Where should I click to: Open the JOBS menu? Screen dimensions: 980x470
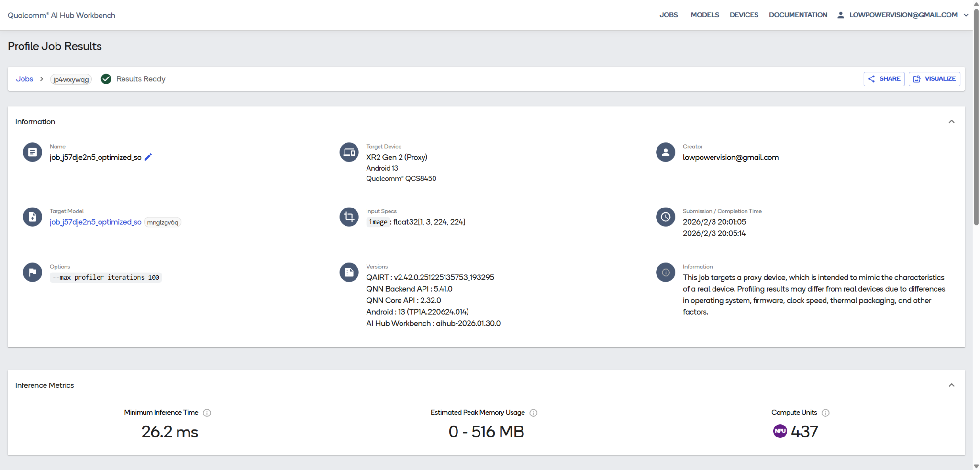(668, 15)
